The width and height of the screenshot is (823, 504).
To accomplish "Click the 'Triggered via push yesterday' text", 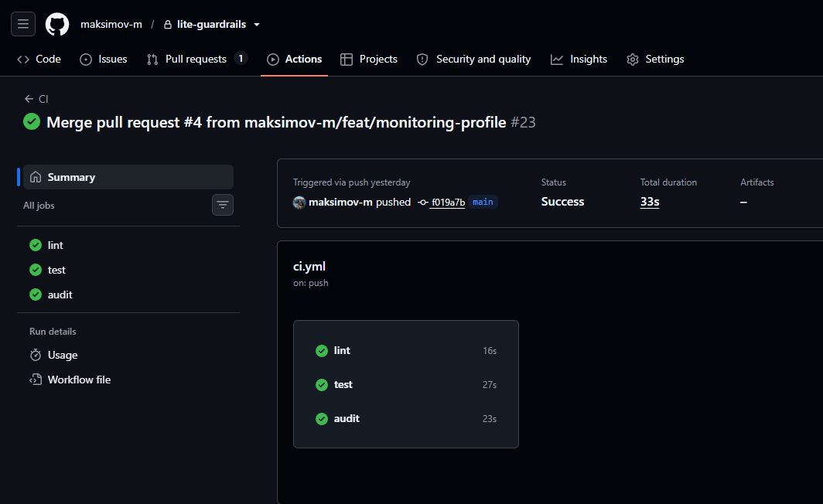I will 352,182.
